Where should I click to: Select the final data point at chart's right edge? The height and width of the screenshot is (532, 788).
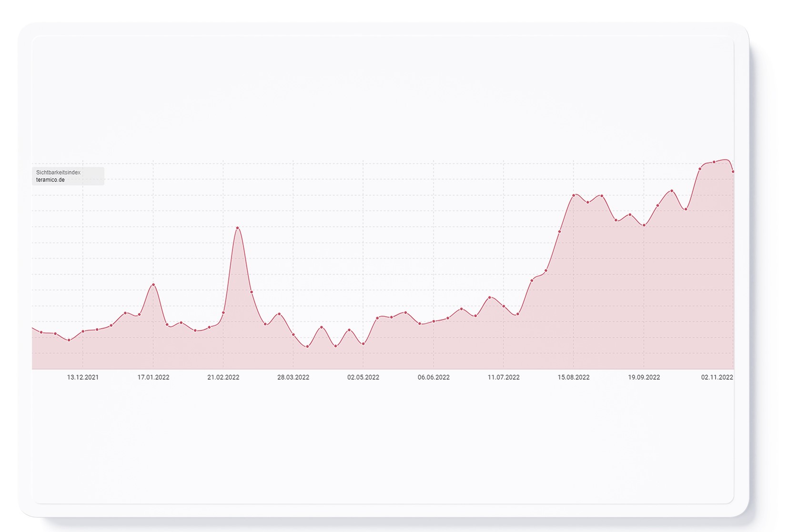[x=733, y=171]
